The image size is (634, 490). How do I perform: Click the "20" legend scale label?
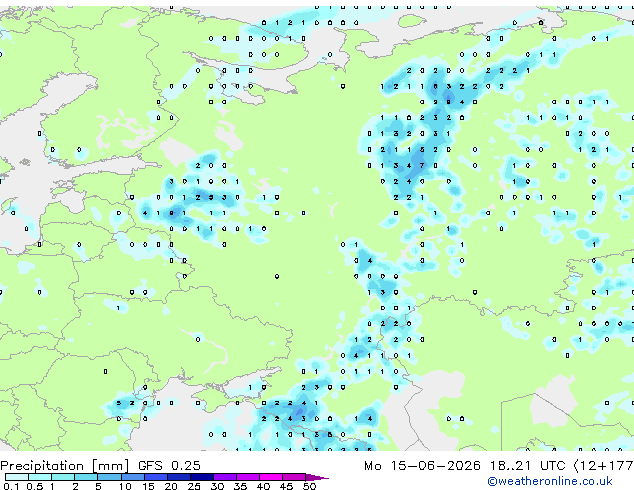tap(171, 486)
